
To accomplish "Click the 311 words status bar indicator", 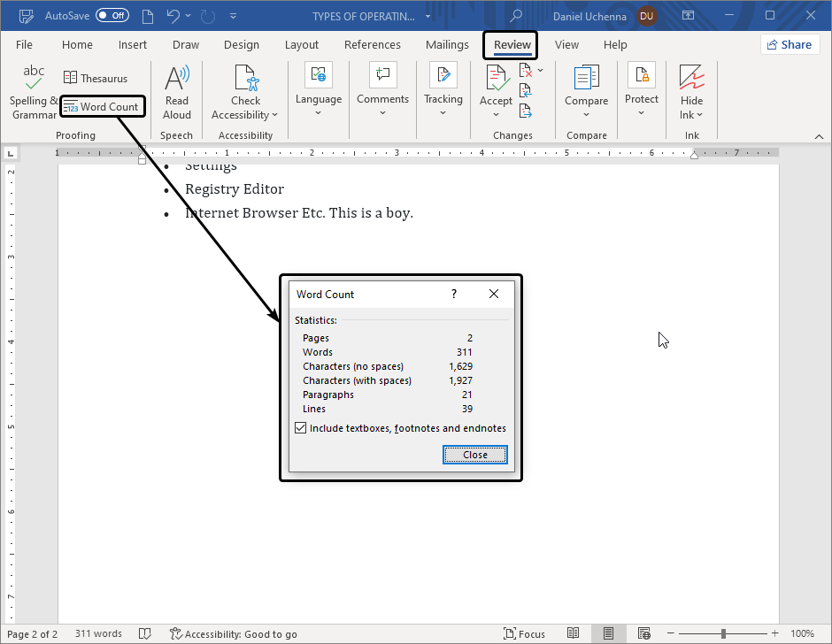I will [x=98, y=633].
